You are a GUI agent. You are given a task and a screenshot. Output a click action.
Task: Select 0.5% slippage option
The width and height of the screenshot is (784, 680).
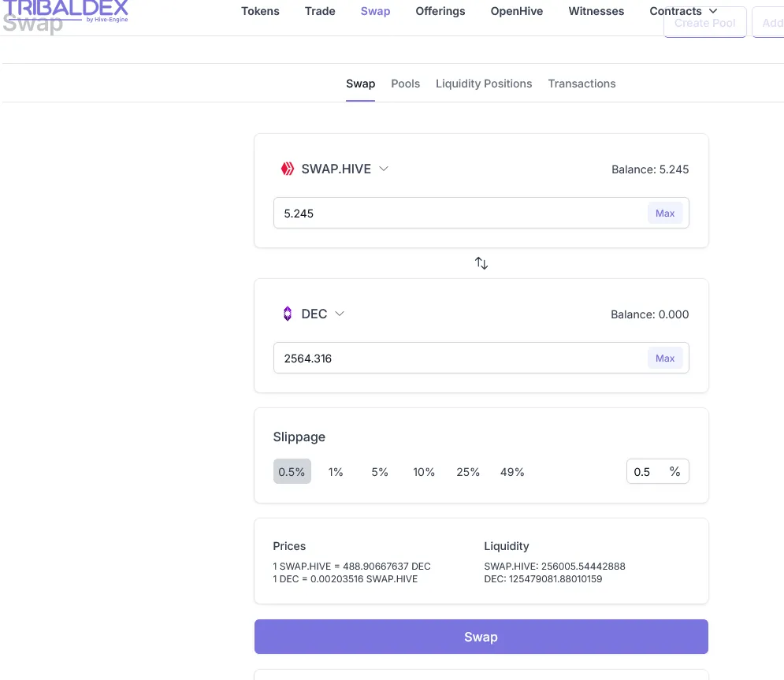pyautogui.click(x=292, y=471)
